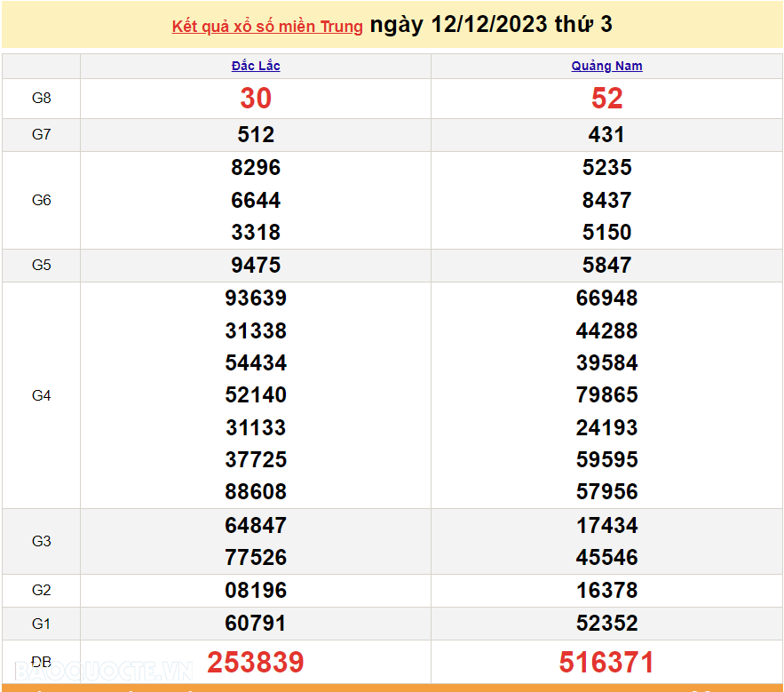Click Đắc Lắc G5 result 9475

point(256,266)
